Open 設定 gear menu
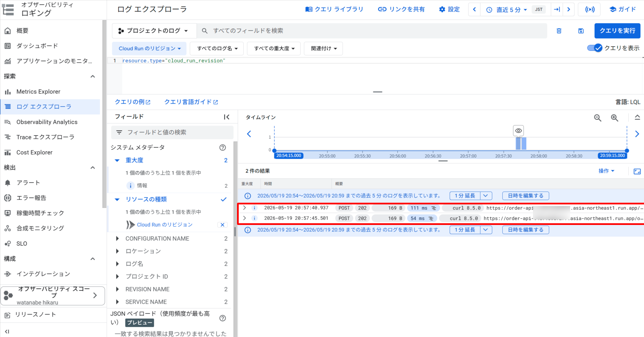Image resolution: width=644 pixels, height=337 pixels. (449, 9)
